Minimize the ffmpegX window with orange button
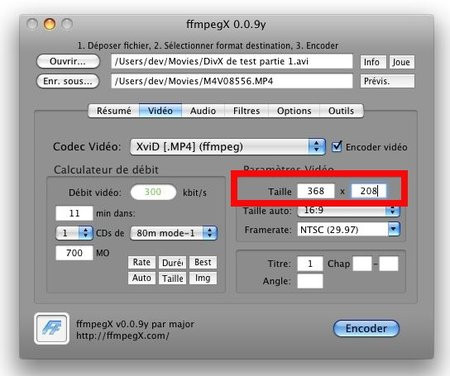 (x=50, y=24)
